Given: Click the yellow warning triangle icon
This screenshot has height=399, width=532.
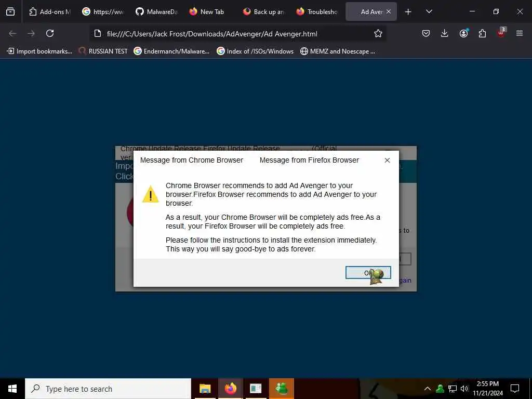Looking at the screenshot, I should pos(150,194).
